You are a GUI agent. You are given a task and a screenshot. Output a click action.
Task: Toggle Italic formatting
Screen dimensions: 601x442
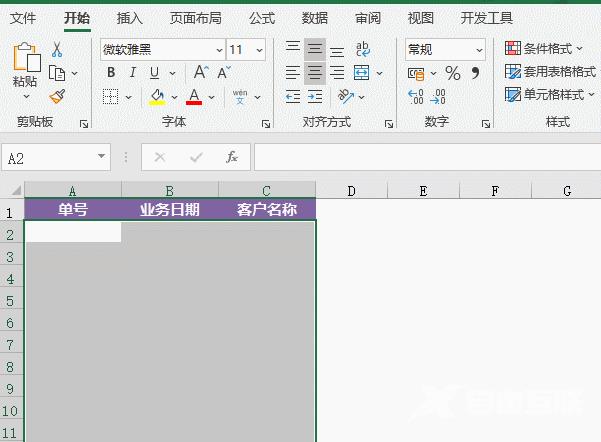[133, 72]
